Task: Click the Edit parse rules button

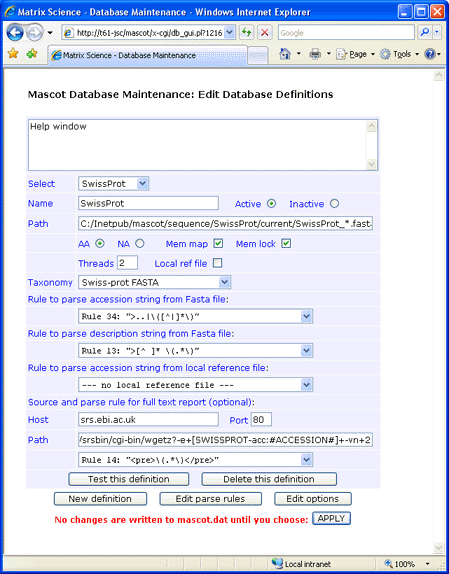Action: 210,499
